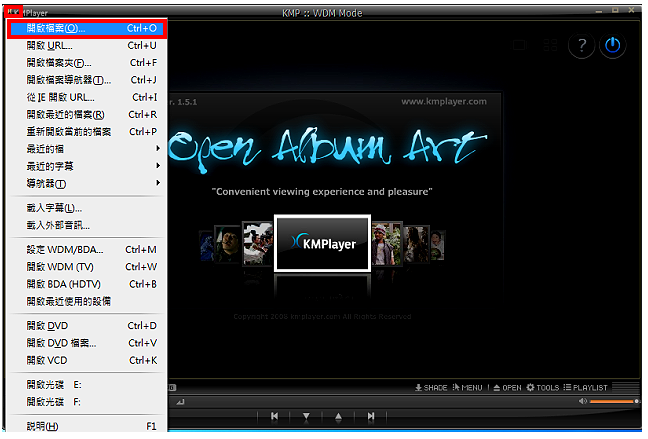648x439 pixels.
Task: Open the TOOLS gear button
Action: click(543, 387)
